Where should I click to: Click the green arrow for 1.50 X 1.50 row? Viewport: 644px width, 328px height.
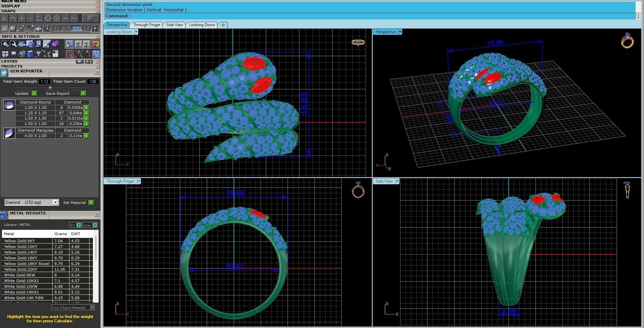coord(87,124)
